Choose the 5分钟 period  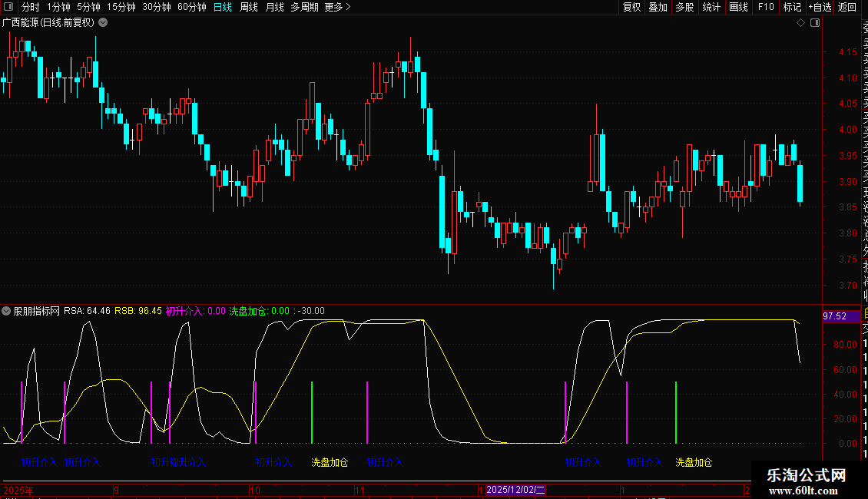click(88, 8)
